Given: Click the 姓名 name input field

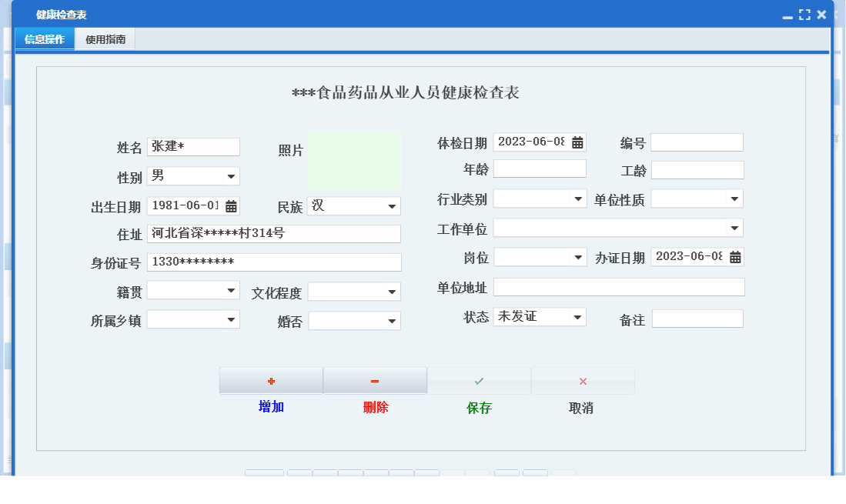Looking at the screenshot, I should pyautogui.click(x=193, y=146).
